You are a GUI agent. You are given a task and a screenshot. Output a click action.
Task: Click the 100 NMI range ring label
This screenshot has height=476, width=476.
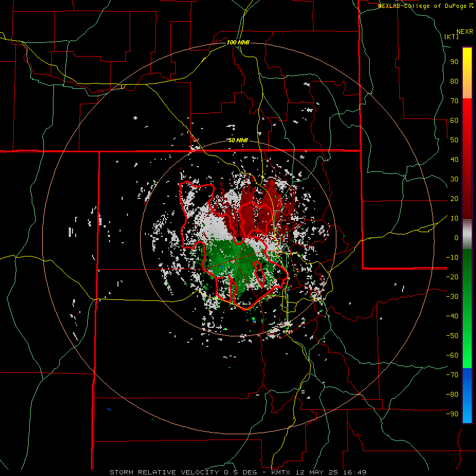(x=238, y=42)
